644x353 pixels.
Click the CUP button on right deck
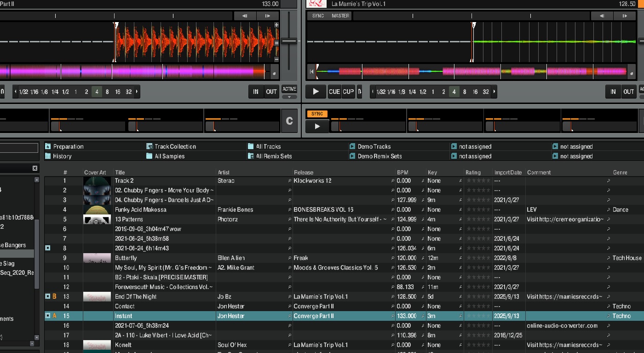348,92
